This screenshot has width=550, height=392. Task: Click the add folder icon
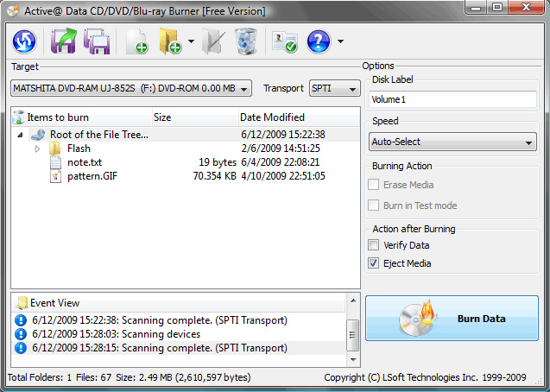pyautogui.click(x=169, y=41)
